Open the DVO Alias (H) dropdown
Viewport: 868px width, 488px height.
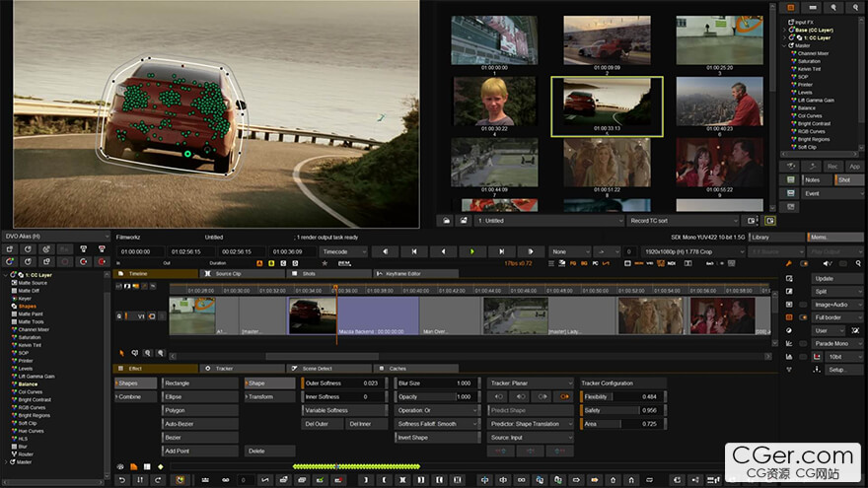click(x=56, y=237)
